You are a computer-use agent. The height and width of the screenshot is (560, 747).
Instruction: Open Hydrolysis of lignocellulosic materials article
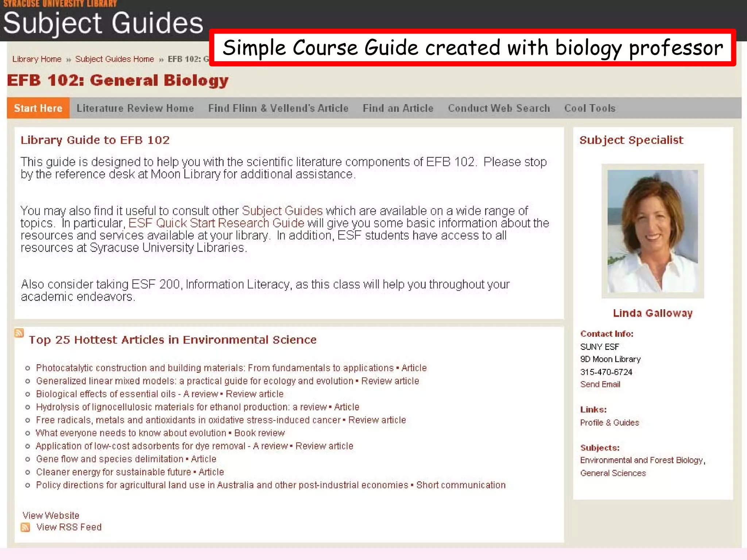tap(198, 407)
